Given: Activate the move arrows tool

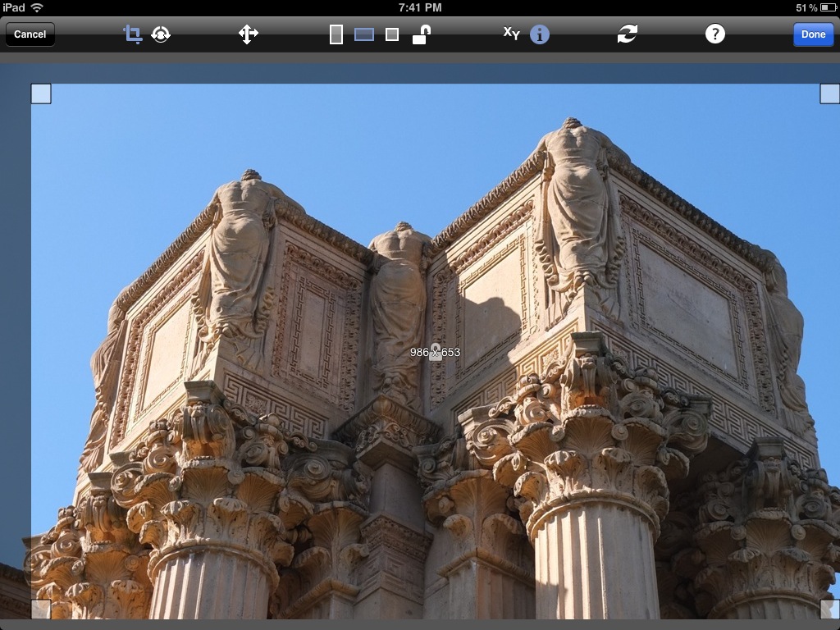Looking at the screenshot, I should (248, 34).
